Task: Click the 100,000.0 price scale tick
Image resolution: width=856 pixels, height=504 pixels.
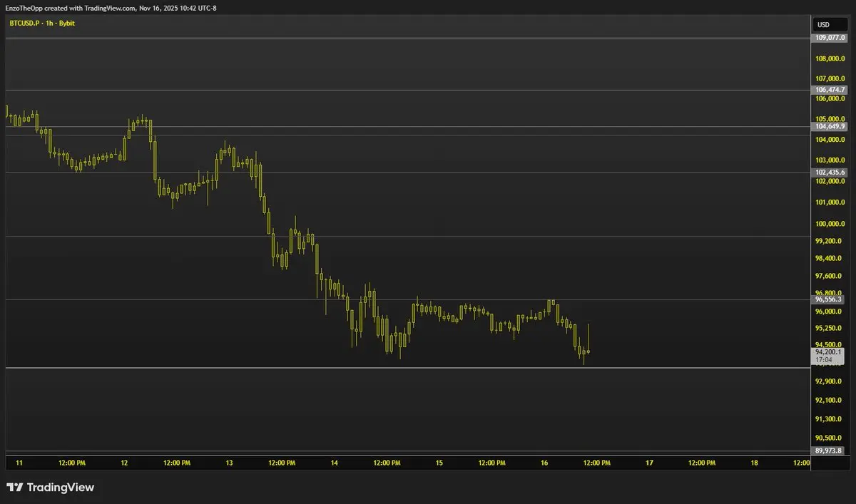Action: [830, 224]
